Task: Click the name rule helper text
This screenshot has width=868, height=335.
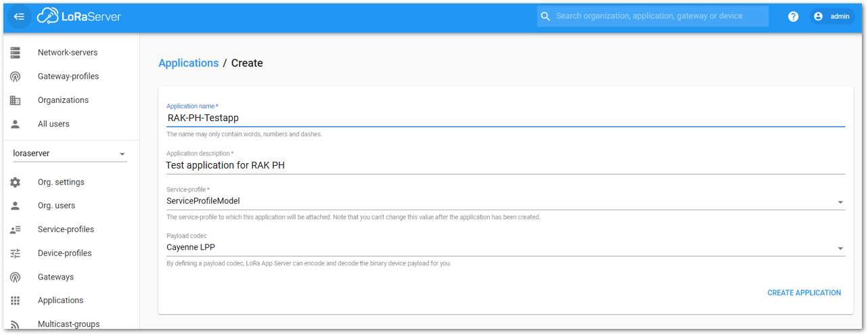Action: tap(244, 134)
